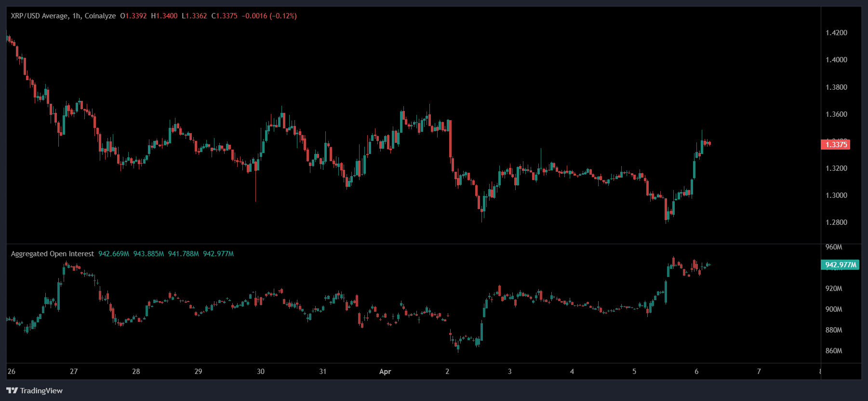Click the 900M open interest axis label

[x=834, y=309]
